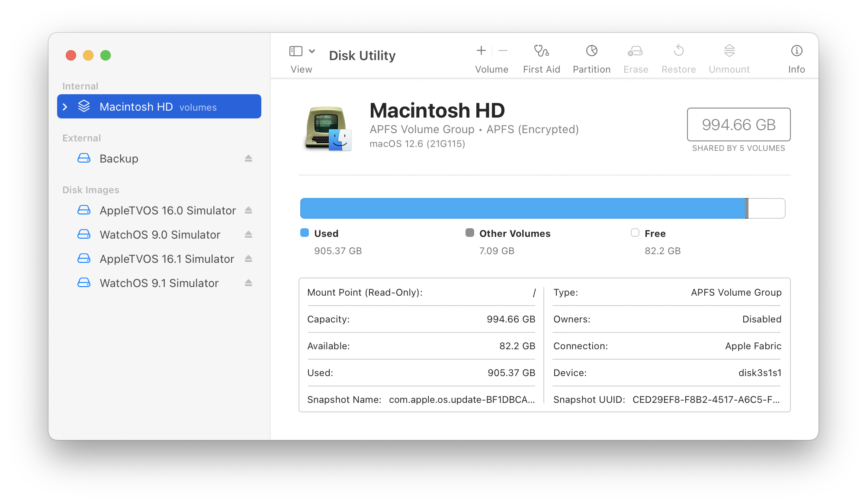The width and height of the screenshot is (867, 504).
Task: Click the sidebar View icon
Action: (296, 51)
